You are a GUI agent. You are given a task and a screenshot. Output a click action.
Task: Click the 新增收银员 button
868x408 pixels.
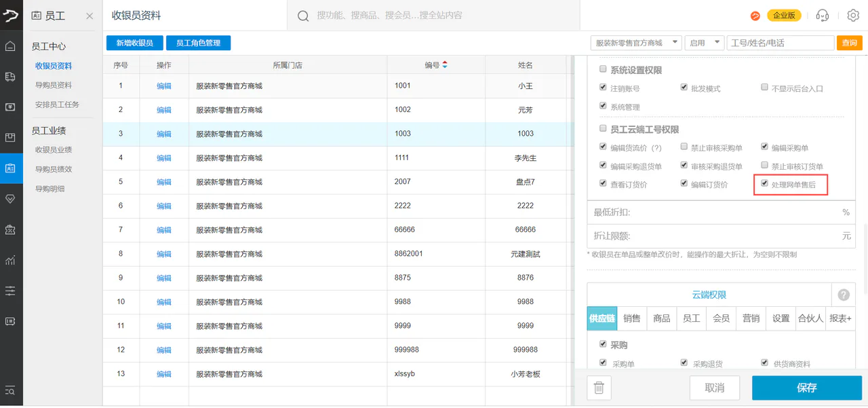134,43
